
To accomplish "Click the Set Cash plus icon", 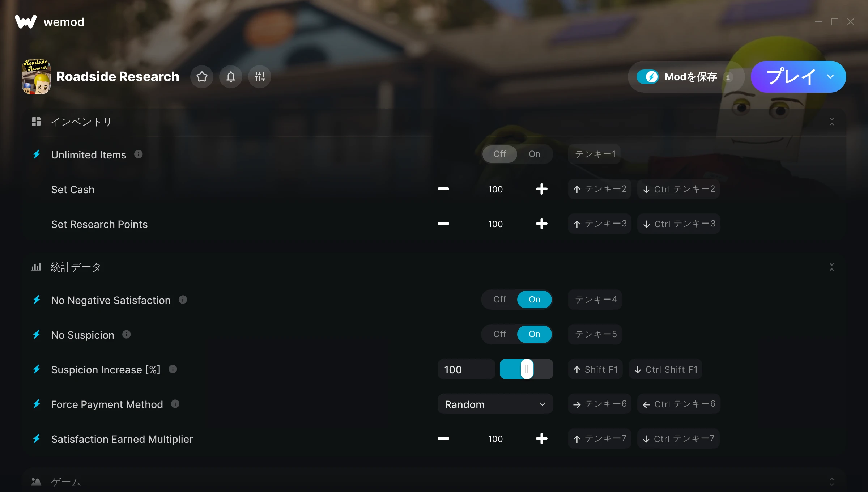I will point(541,189).
